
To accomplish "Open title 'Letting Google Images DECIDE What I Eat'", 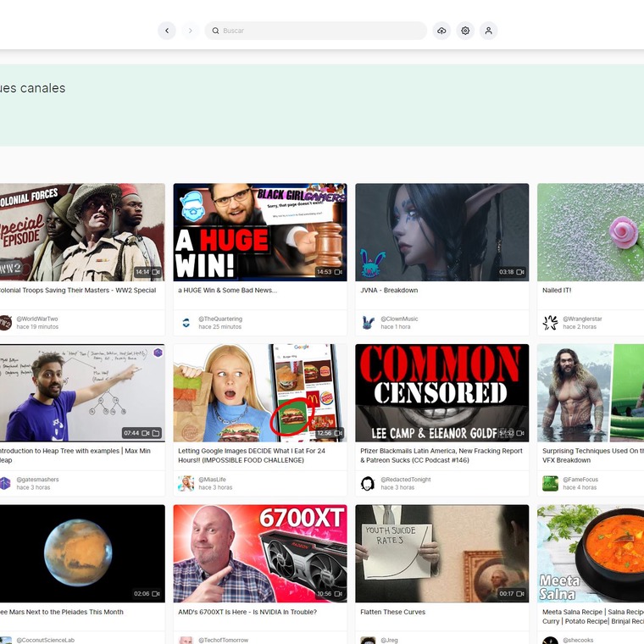I will 252,456.
